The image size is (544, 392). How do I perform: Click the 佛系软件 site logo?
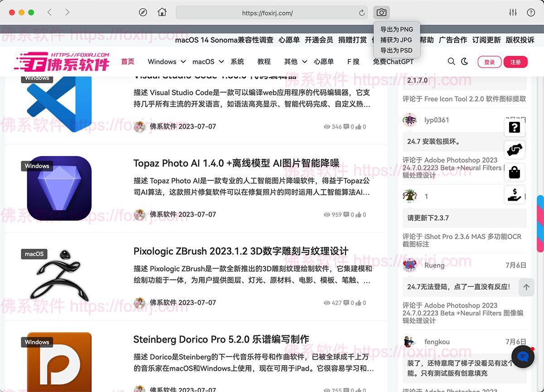pos(61,61)
